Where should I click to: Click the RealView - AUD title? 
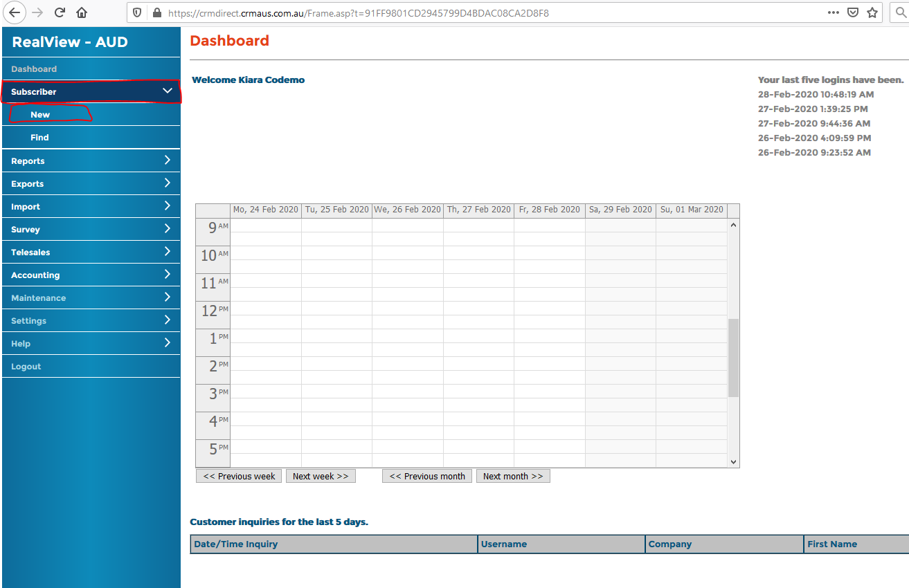pos(70,42)
